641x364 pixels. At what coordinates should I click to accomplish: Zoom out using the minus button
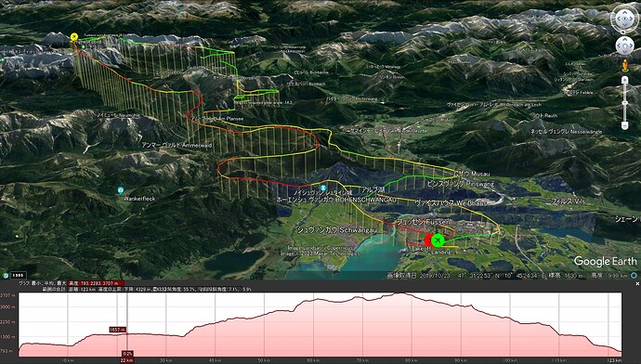(x=624, y=125)
